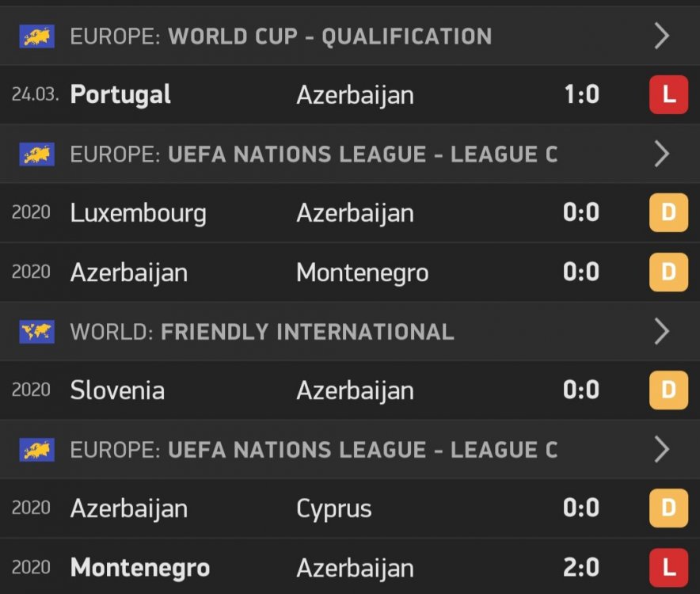Open the last UEFA Nations League C chevron
The height and width of the screenshot is (594, 700).
[662, 450]
